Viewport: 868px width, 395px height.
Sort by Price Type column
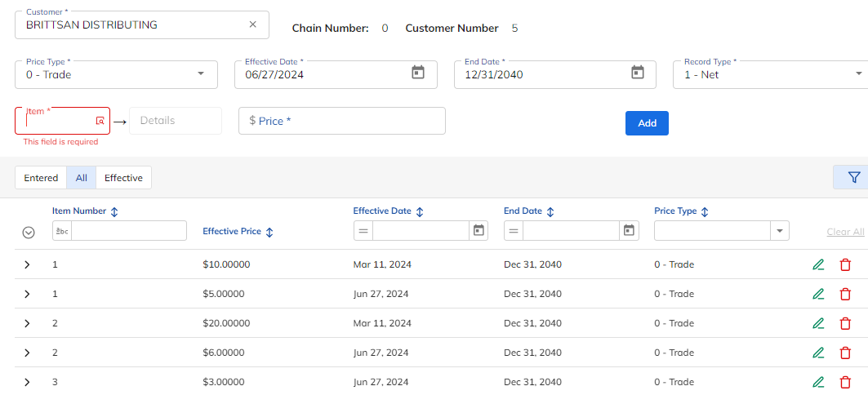(705, 211)
